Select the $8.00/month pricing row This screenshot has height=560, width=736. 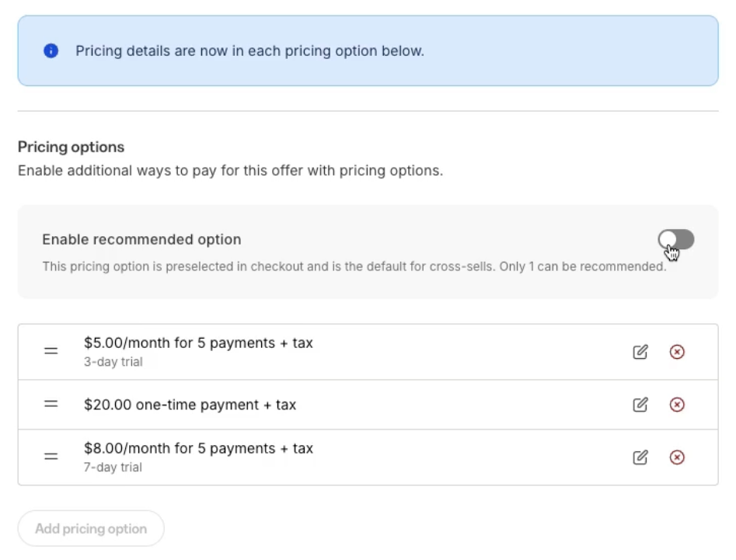tap(311, 457)
